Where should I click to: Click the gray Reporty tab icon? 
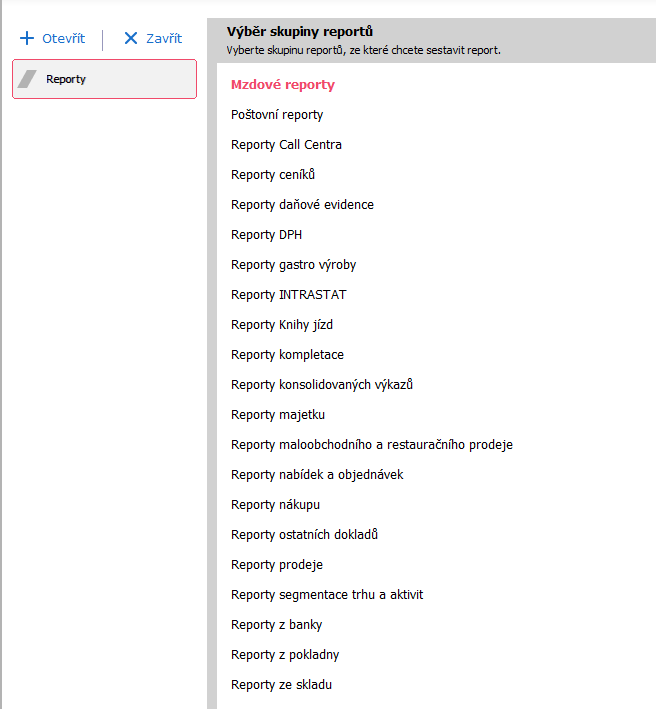28,79
